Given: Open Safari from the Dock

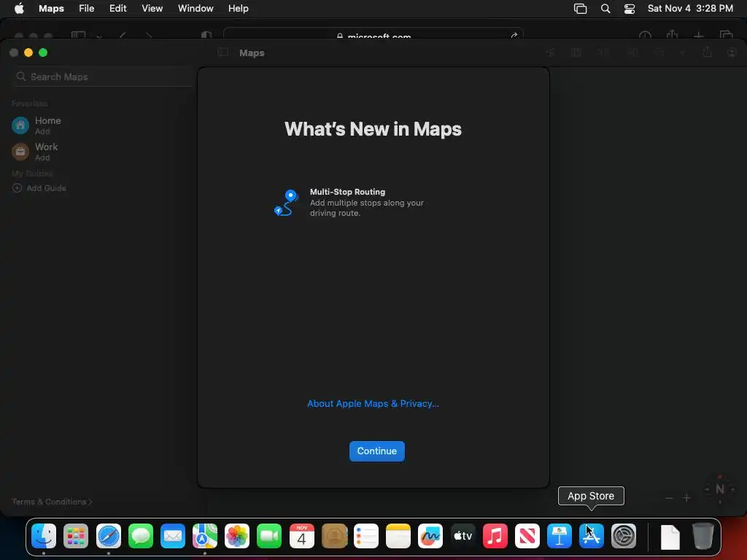Looking at the screenshot, I should pyautogui.click(x=109, y=536).
